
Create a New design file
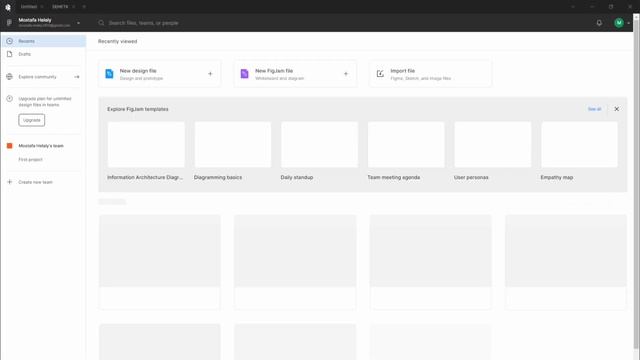pyautogui.click(x=160, y=74)
